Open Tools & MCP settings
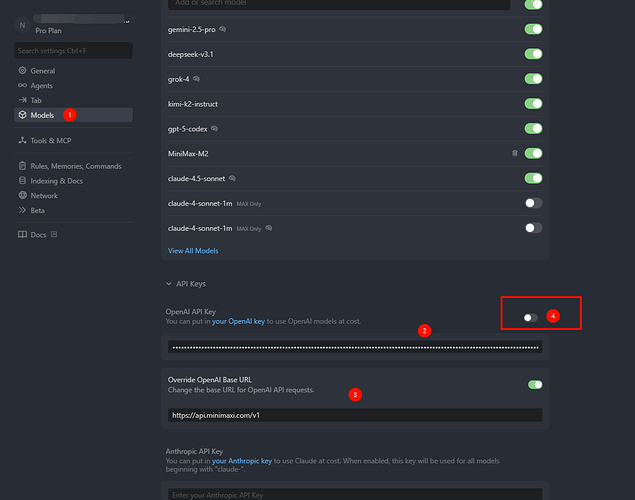 click(51, 140)
